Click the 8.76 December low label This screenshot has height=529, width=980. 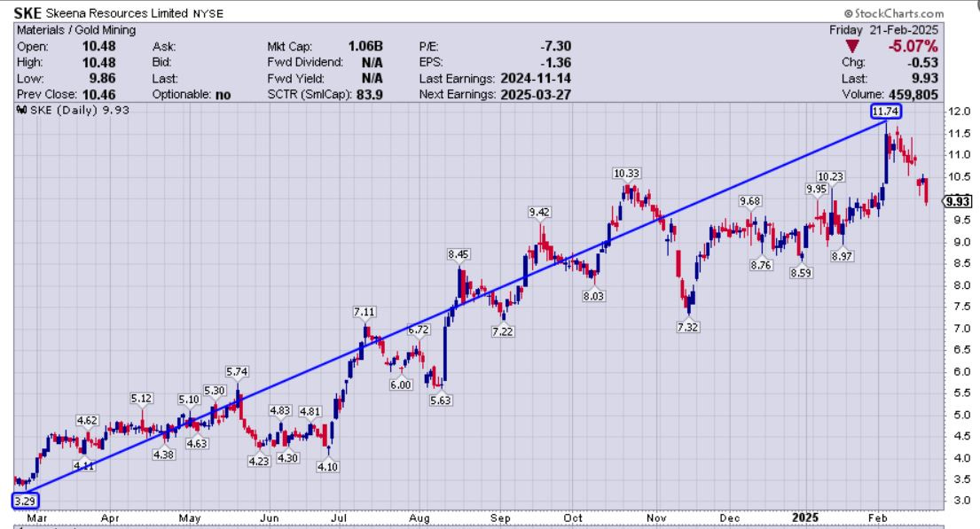click(761, 266)
